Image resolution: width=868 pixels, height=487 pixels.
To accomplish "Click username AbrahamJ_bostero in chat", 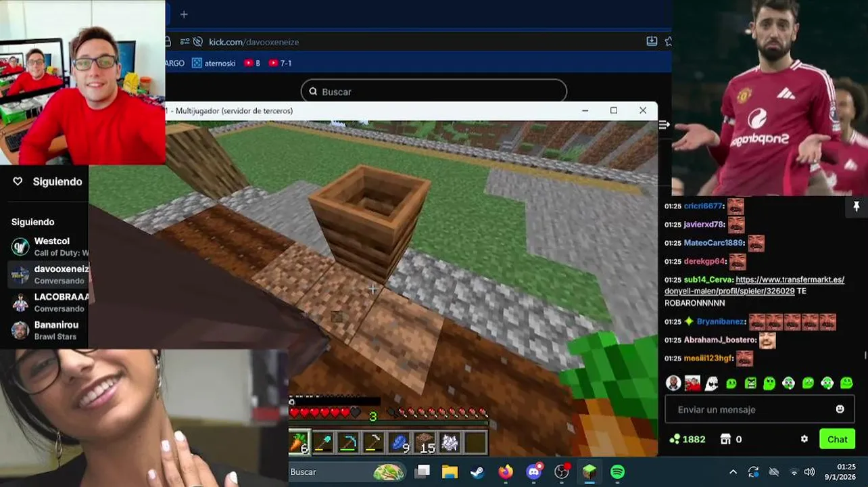I will tap(720, 340).
